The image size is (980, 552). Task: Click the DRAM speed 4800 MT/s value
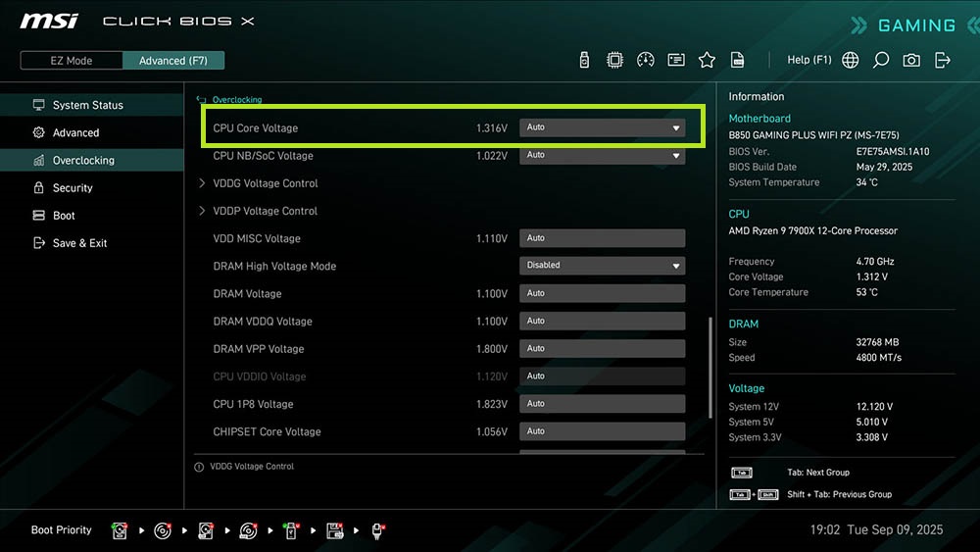point(879,358)
